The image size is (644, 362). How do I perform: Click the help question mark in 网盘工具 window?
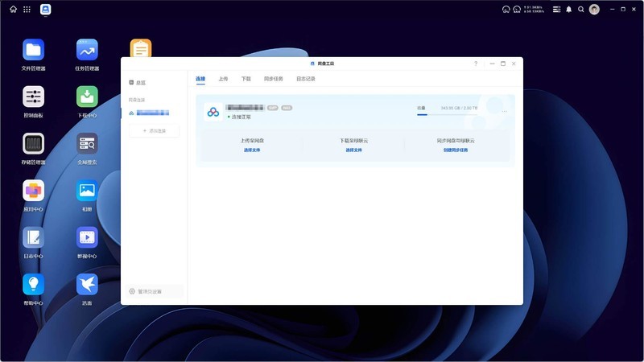(476, 64)
